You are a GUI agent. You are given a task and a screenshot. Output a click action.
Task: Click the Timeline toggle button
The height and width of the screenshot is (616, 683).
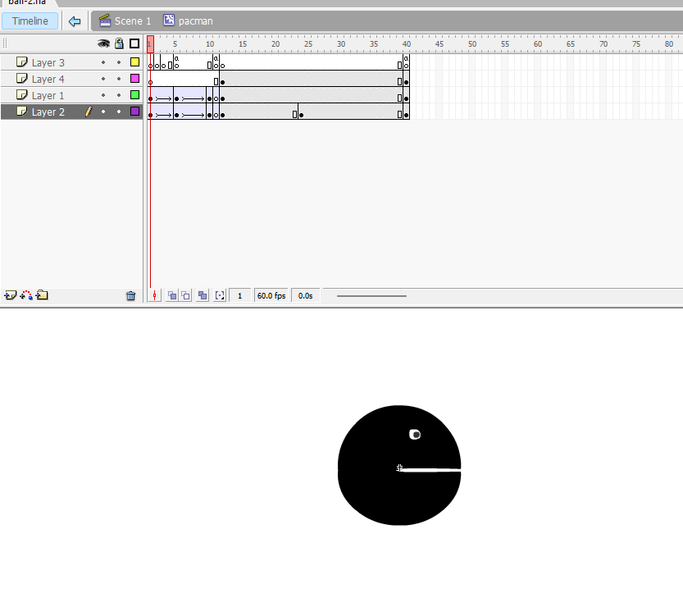pyautogui.click(x=30, y=21)
